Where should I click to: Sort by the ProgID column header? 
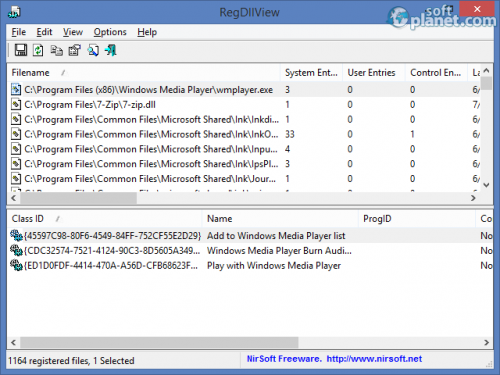pos(417,219)
